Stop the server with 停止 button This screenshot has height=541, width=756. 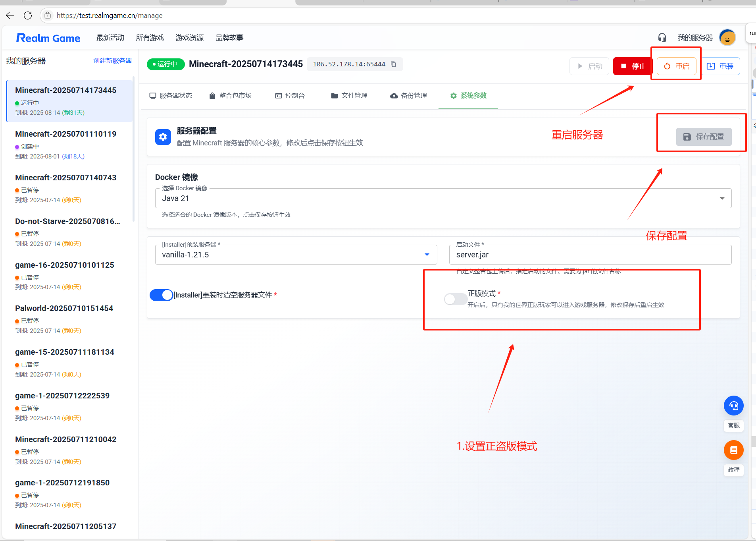(x=633, y=66)
